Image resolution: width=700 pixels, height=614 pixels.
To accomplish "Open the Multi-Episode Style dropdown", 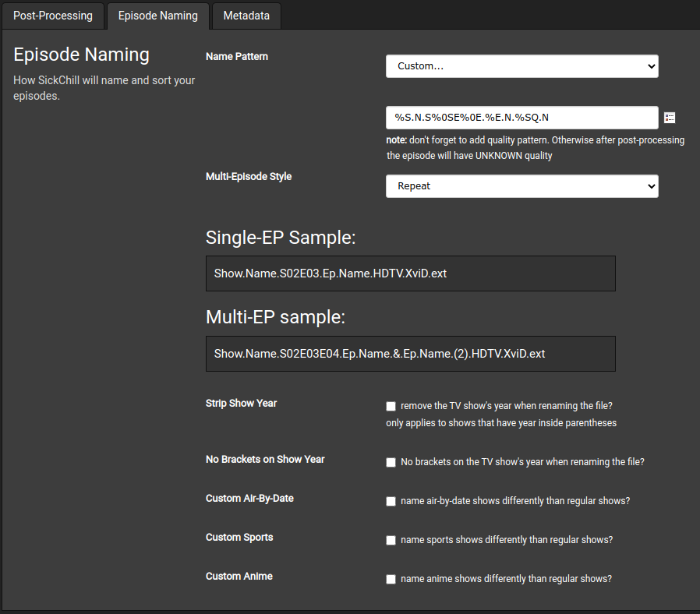I will [x=521, y=186].
